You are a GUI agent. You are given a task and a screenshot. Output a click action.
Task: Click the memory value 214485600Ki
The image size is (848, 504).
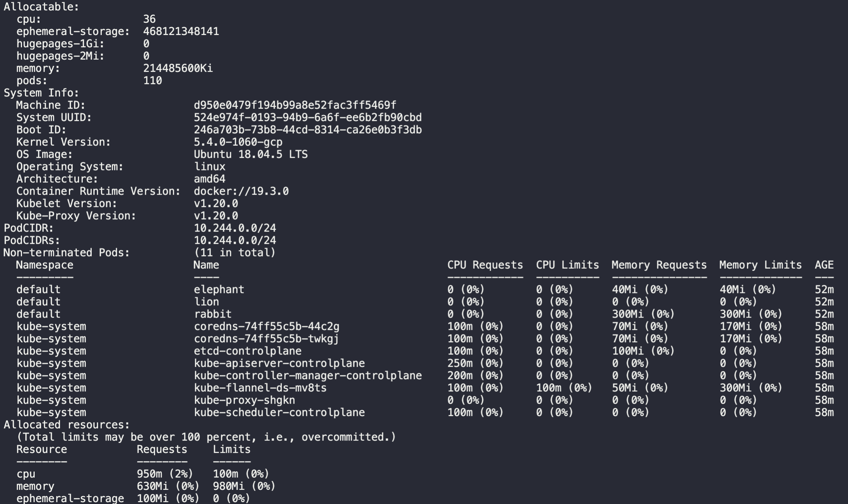click(178, 68)
